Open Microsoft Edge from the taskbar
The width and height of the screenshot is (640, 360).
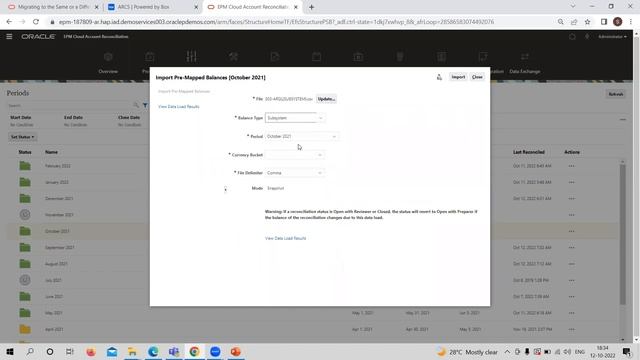click(x=153, y=351)
